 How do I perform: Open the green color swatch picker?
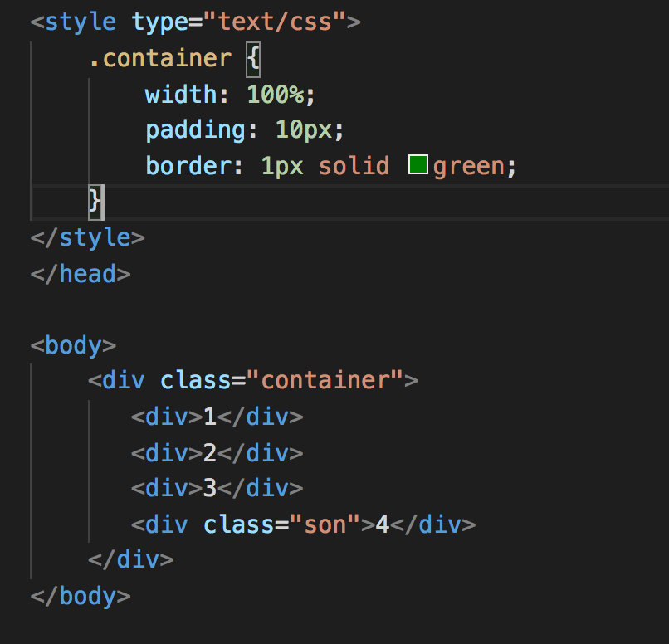(x=418, y=164)
